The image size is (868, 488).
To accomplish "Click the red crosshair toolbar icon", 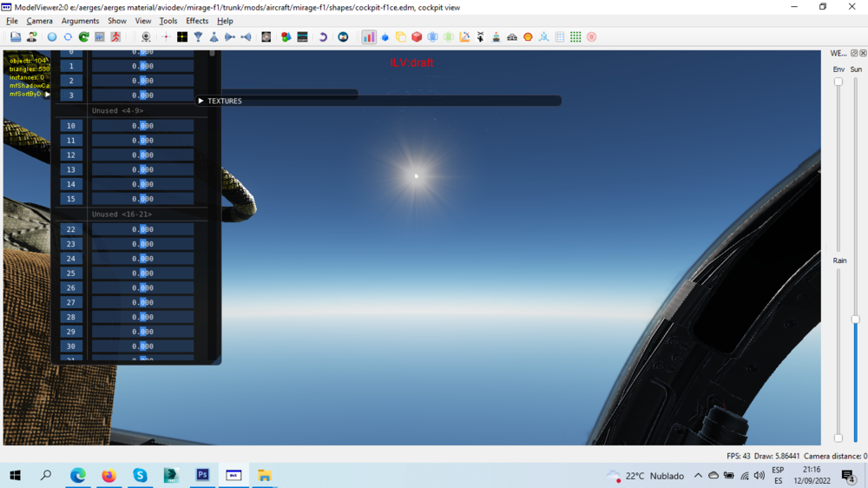I will pos(166,37).
